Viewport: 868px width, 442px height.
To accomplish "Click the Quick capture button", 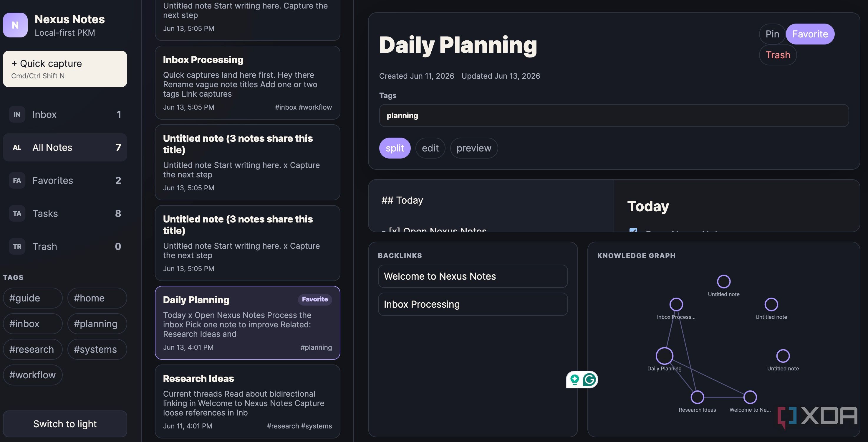I will pyautogui.click(x=65, y=69).
